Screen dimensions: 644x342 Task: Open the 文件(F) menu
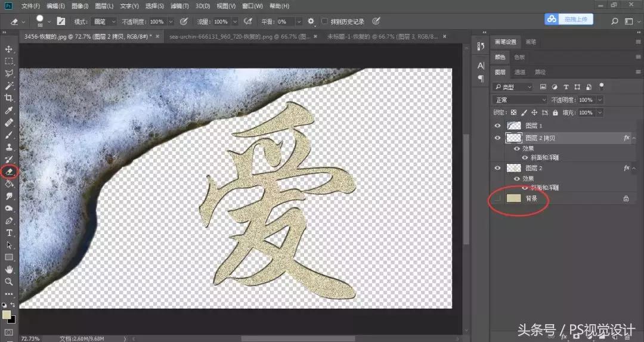30,6
